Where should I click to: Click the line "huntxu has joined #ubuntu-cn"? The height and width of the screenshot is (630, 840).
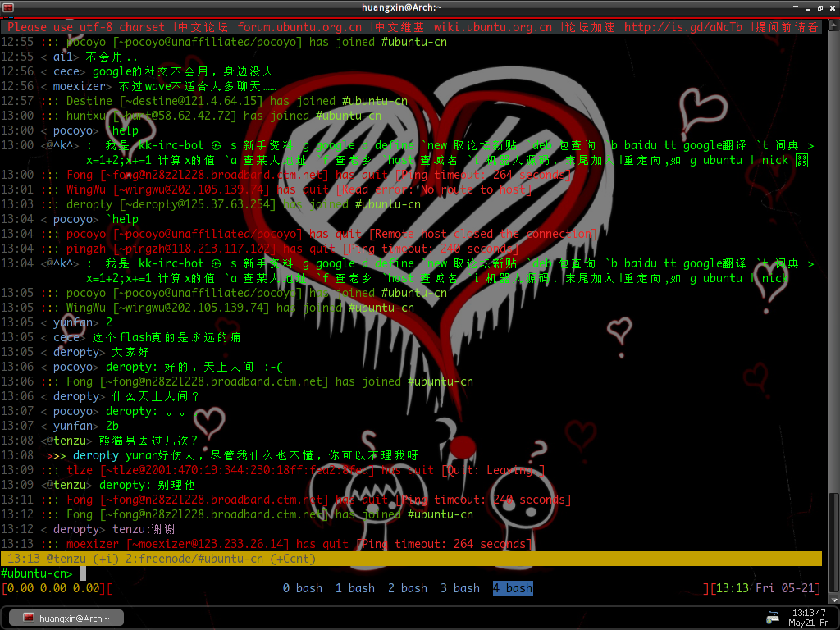point(191,116)
